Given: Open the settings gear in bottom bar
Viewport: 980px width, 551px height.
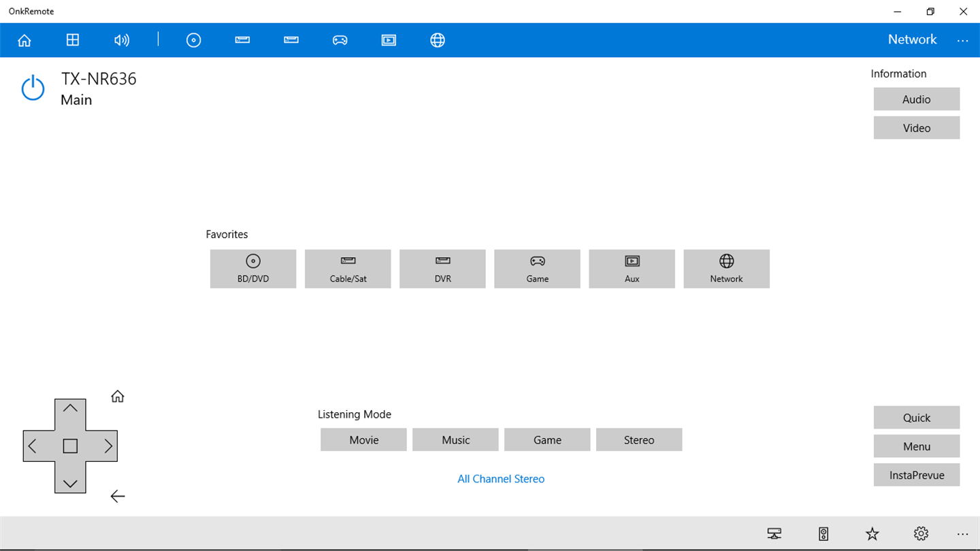Looking at the screenshot, I should 921,533.
